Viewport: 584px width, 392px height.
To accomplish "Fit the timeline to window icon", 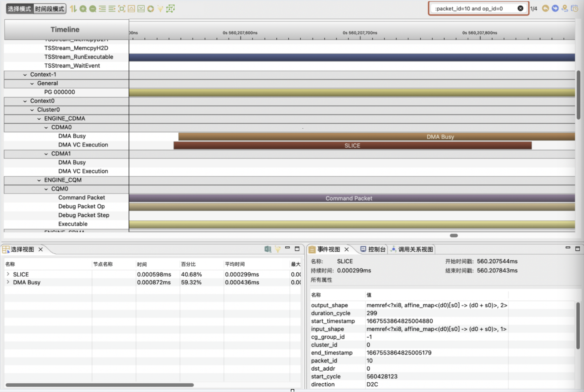I will (121, 9).
